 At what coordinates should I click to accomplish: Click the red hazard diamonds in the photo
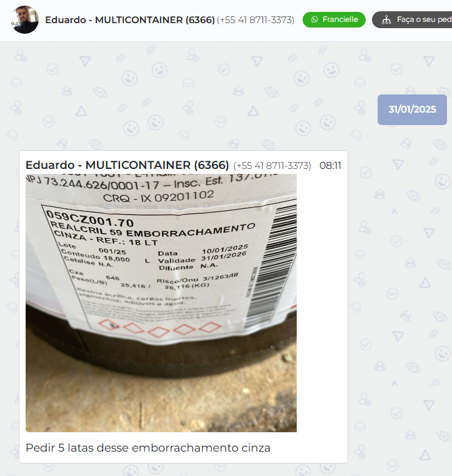(x=160, y=328)
